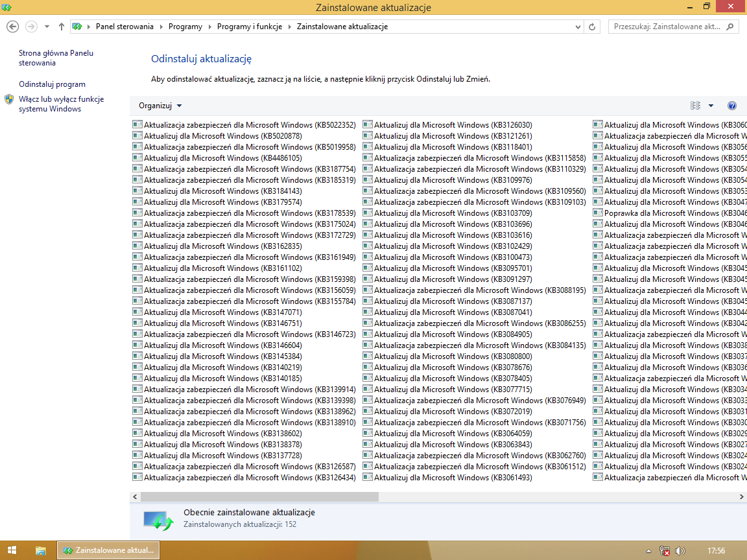Click the Refresh button in address bar
This screenshot has width=747, height=560.
coord(591,27)
